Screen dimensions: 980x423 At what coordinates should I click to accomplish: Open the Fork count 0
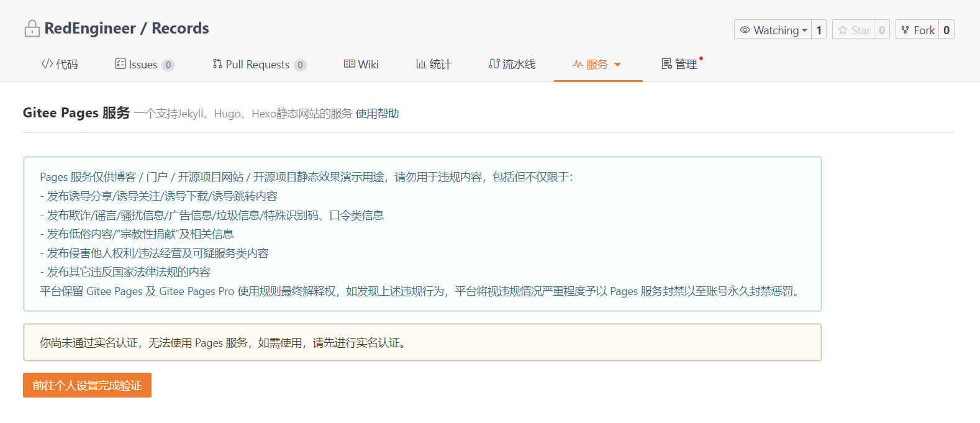(946, 30)
